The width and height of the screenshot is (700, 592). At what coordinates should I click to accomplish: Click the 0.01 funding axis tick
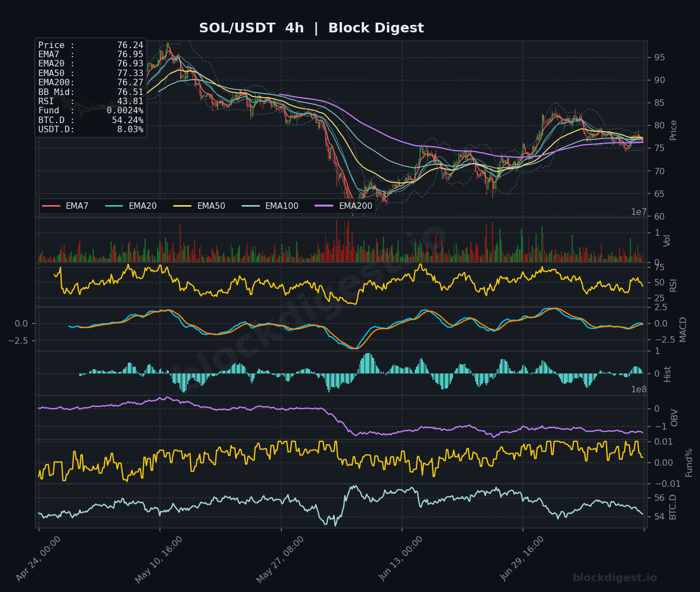pos(663,442)
